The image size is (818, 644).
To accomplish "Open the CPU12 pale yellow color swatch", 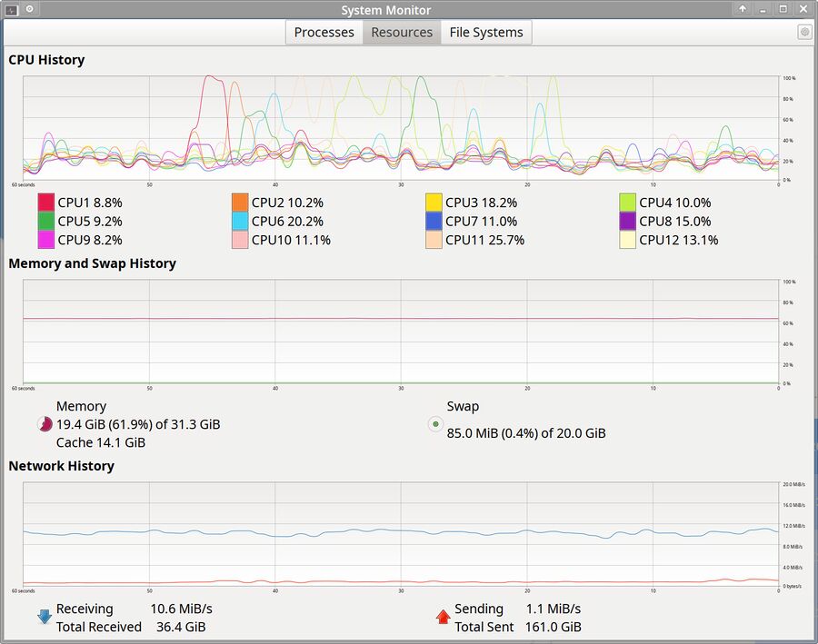I will pyautogui.click(x=628, y=240).
